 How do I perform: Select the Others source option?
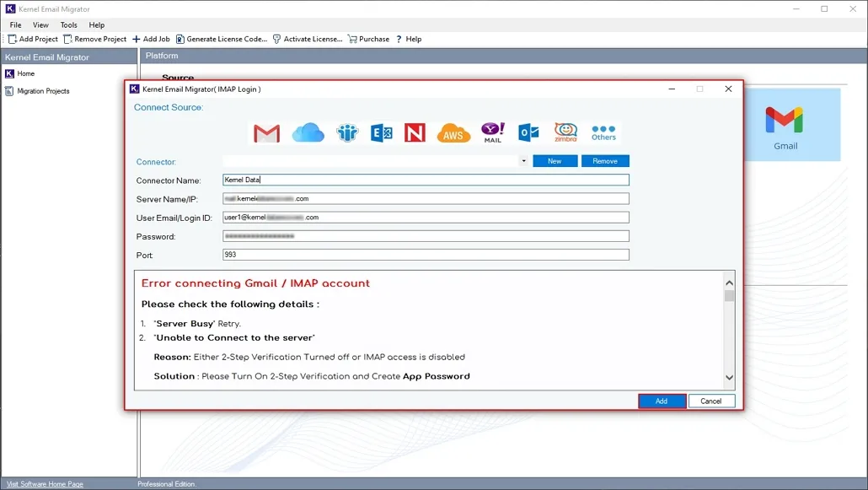pos(603,132)
